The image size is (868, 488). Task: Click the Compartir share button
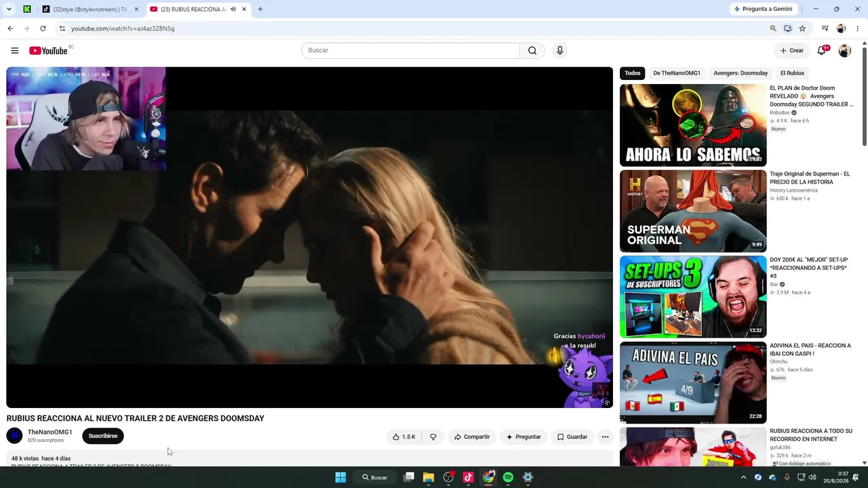click(x=472, y=437)
